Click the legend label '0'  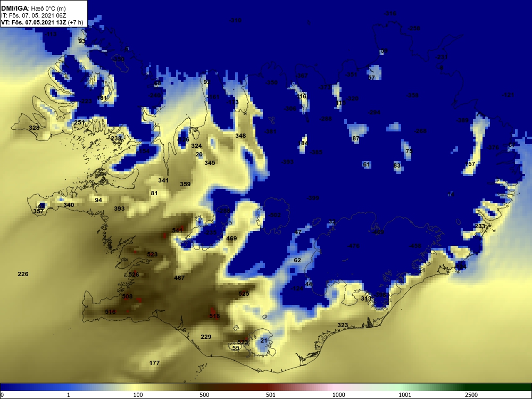(x=2, y=395)
